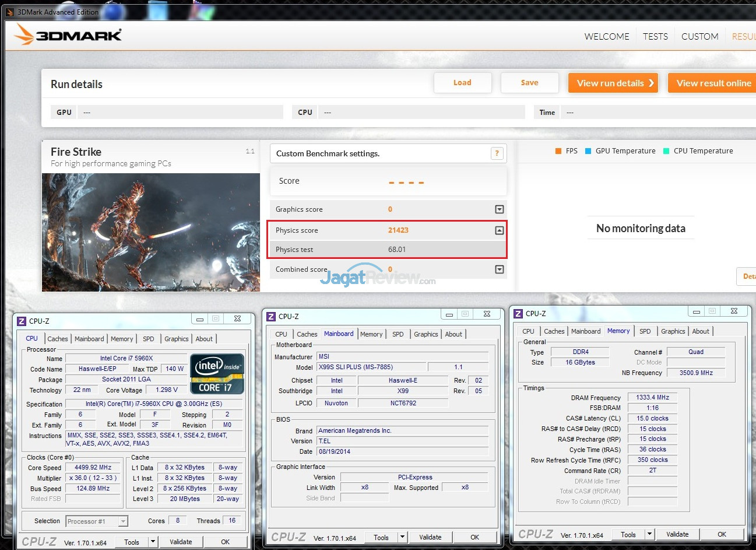Click the 3DMark logo icon
Screen dimensions: 756x550
24,35
